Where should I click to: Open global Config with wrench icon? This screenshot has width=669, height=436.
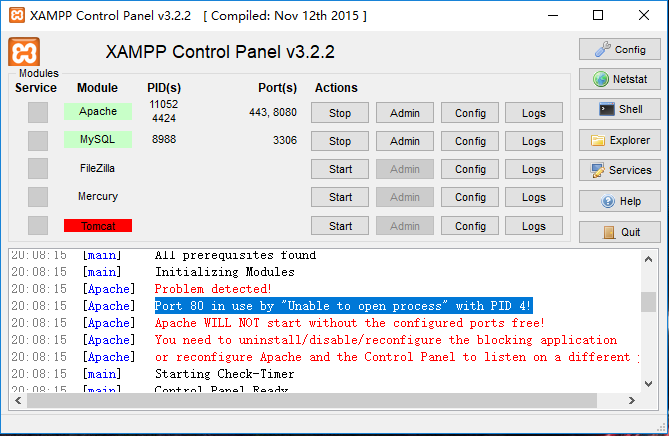pos(620,49)
